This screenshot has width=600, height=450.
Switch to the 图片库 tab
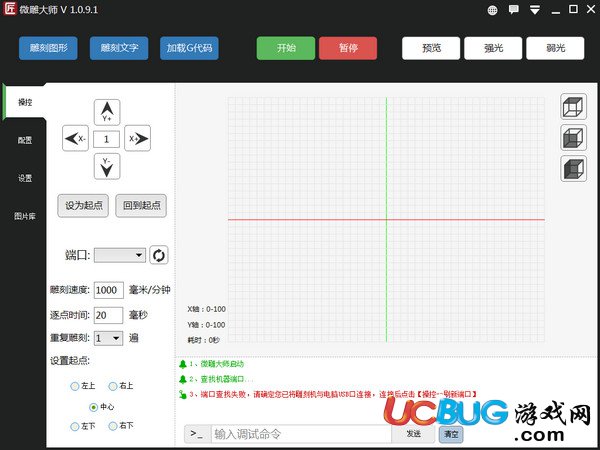pos(24,216)
